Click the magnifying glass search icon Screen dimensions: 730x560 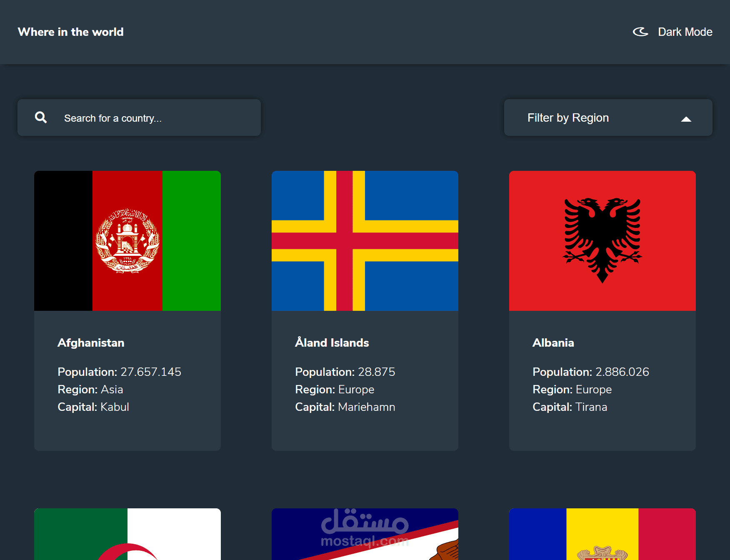tap(40, 117)
